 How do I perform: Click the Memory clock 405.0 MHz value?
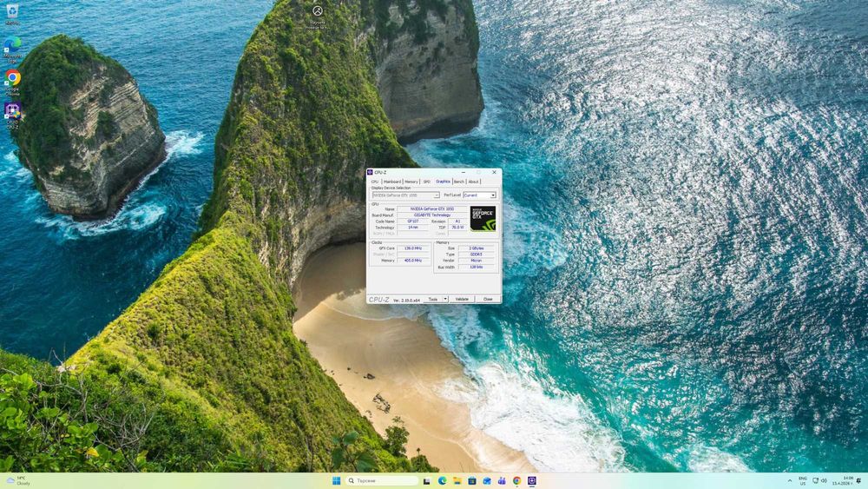413,261
